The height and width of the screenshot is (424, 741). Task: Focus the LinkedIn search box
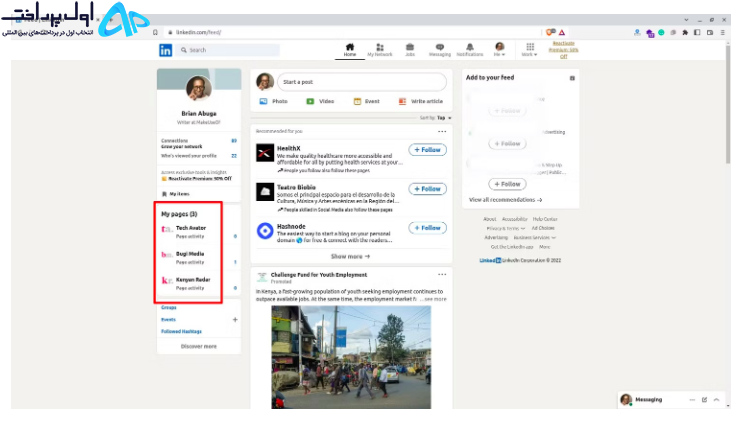coord(229,50)
